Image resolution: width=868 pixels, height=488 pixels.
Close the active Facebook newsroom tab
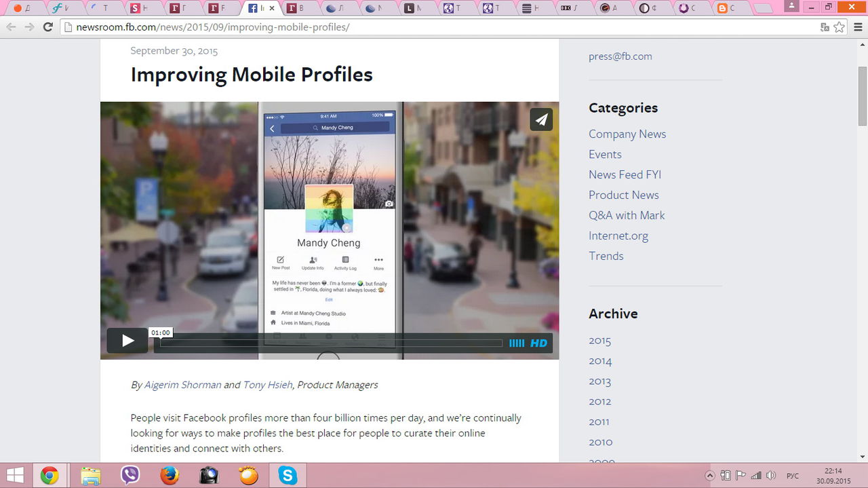coord(272,8)
